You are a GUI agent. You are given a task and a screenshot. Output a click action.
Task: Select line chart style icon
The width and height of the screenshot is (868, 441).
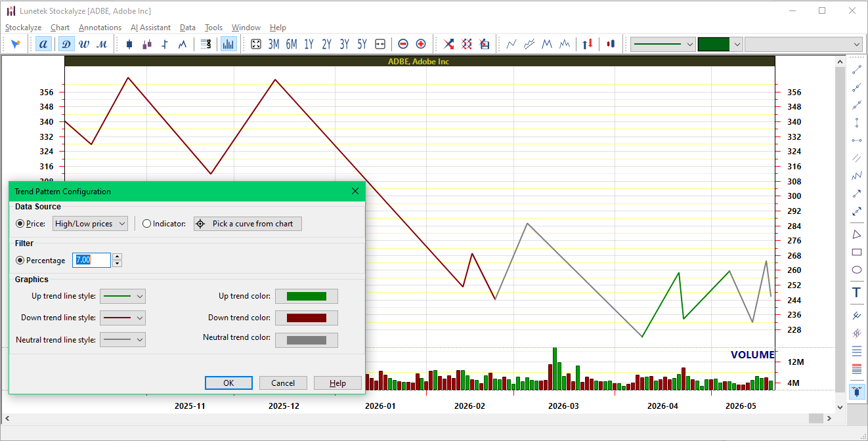point(183,44)
